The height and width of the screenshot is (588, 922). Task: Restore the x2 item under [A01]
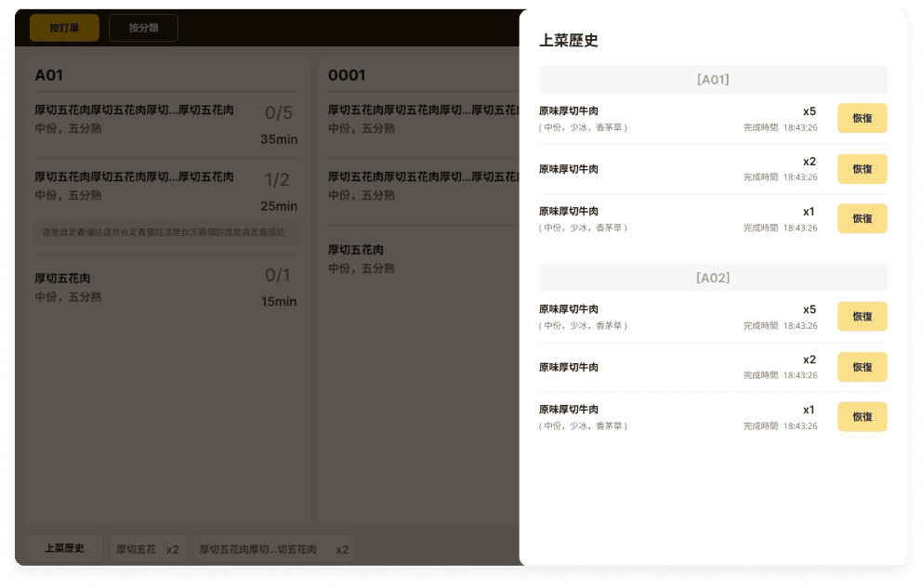point(862,169)
